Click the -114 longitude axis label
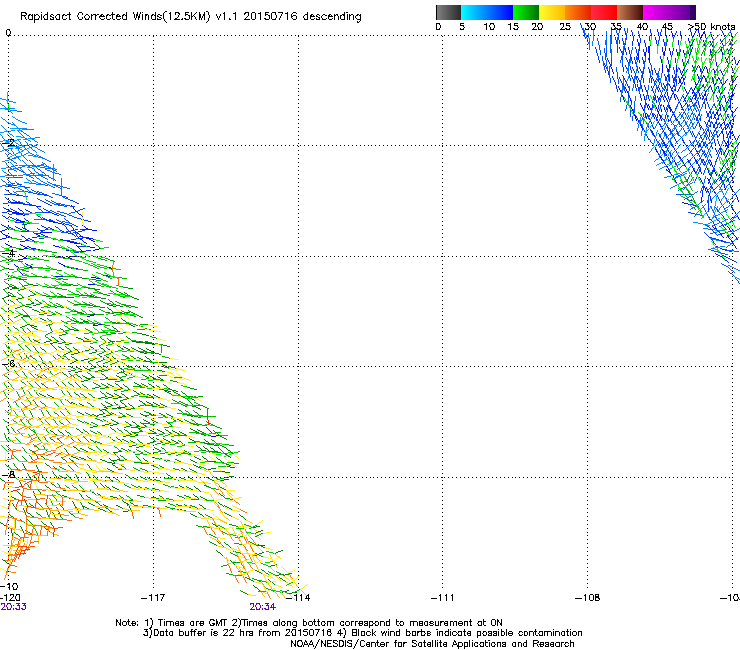 click(x=298, y=598)
